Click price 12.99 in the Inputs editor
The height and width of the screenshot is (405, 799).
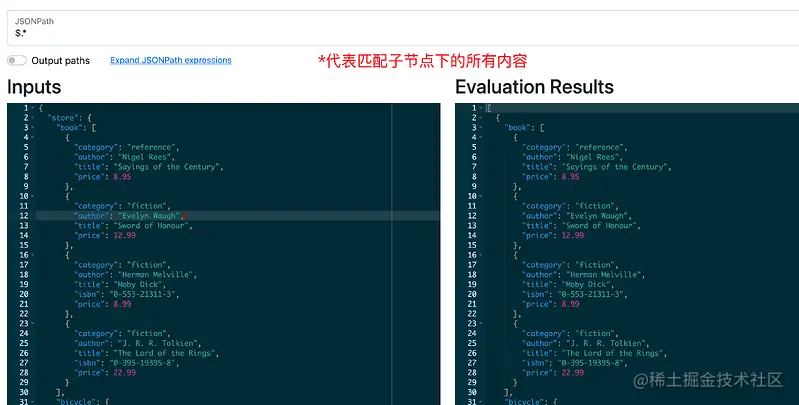124,235
